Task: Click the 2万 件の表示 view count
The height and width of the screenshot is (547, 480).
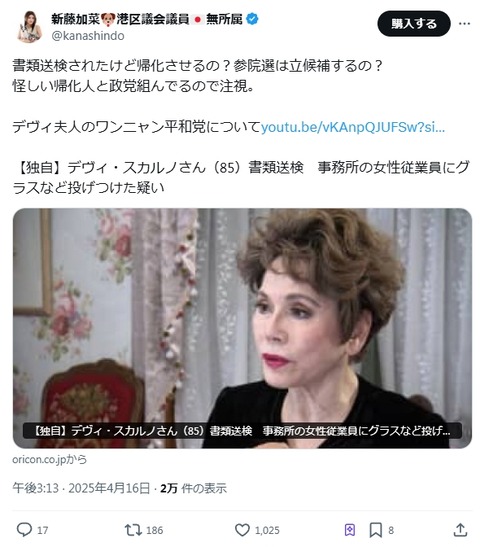Action: [x=193, y=488]
